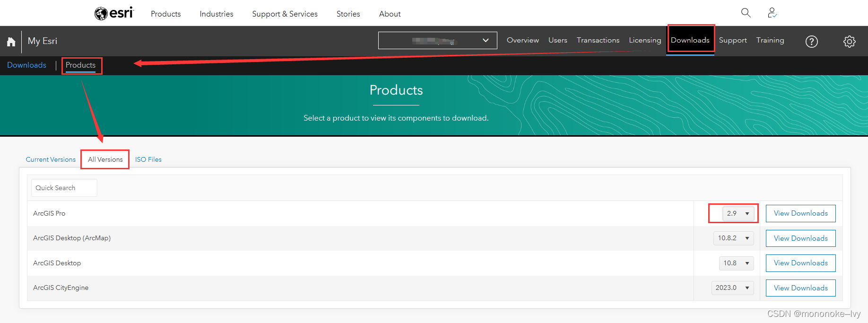Click ArcGIS Desktop (ArcMap) row label
868x323 pixels.
pos(72,238)
